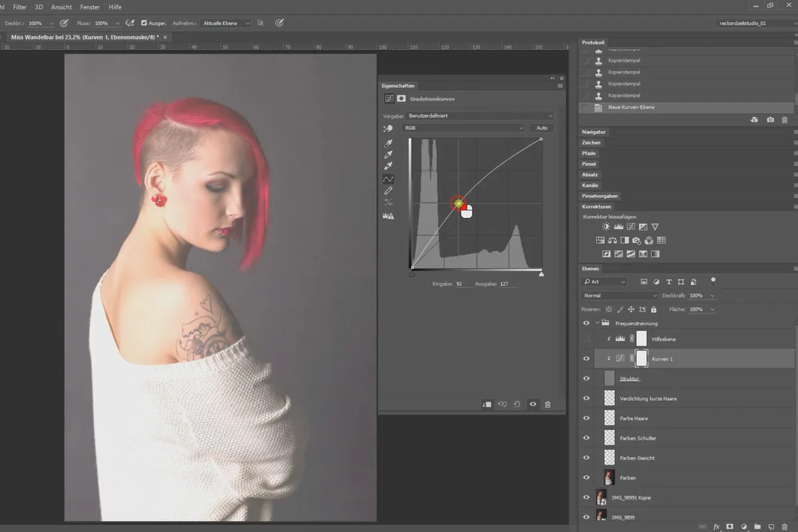Add a Channel Mixer adjustment
This screenshot has height=532, width=798.
[648, 240]
